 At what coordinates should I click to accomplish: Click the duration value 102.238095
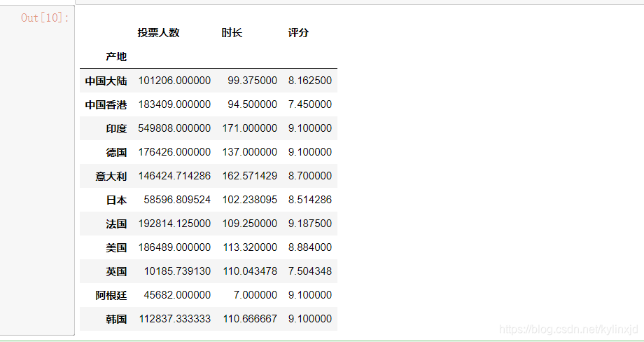(250, 200)
